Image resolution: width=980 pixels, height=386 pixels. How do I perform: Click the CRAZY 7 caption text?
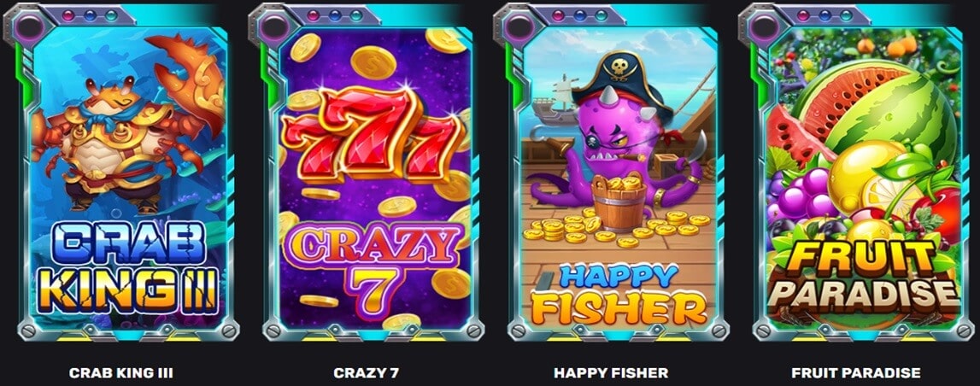click(367, 373)
